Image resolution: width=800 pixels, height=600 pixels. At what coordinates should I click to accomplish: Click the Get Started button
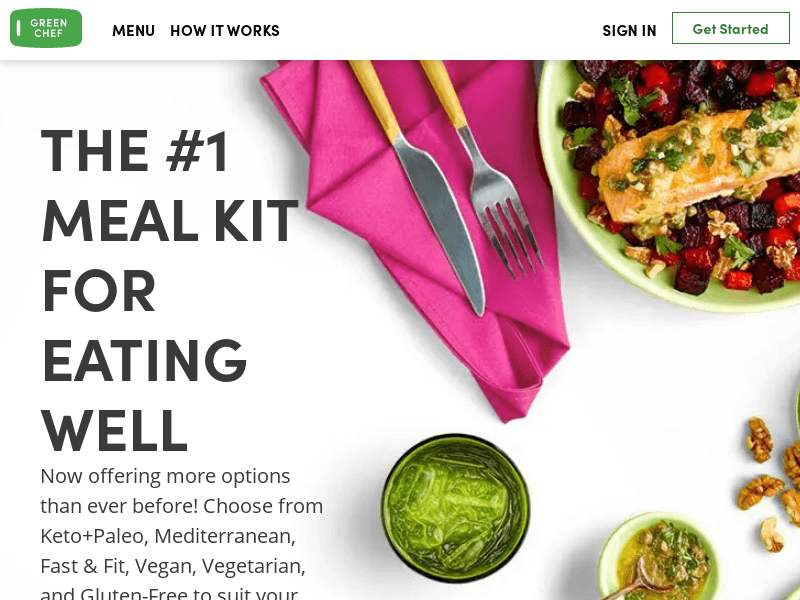(x=731, y=29)
